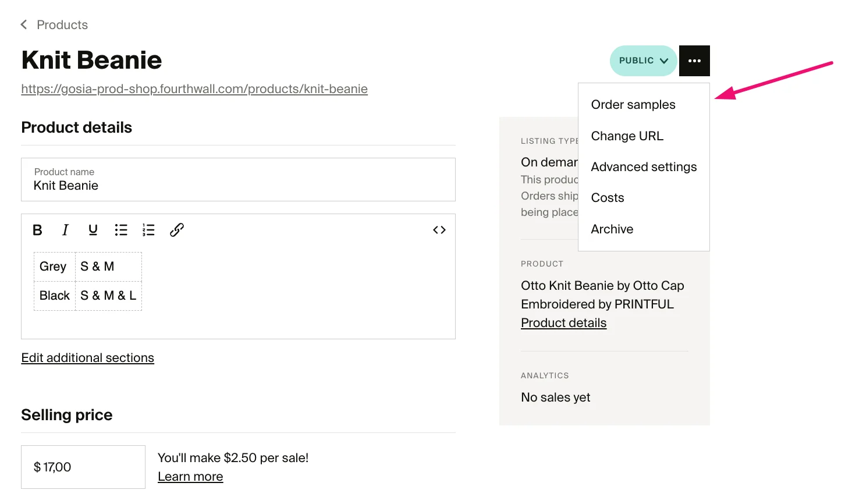Click the Bold formatting icon
The image size is (852, 504).
[37, 230]
